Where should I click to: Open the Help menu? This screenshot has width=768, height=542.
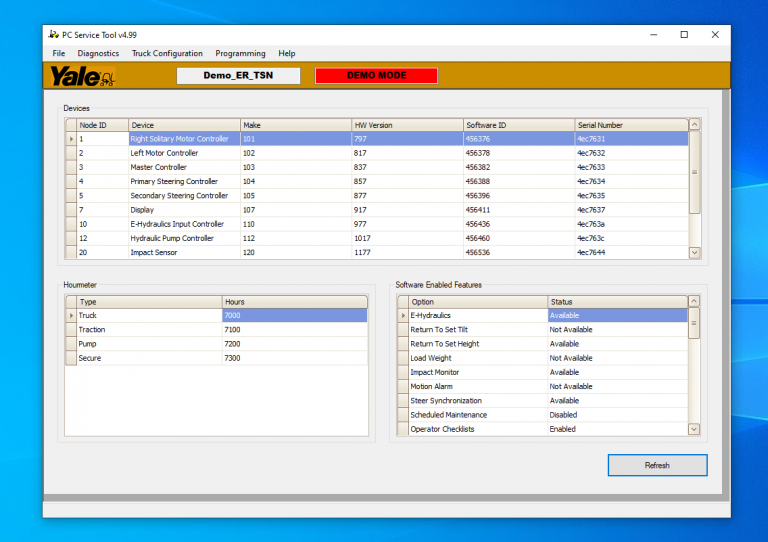tap(287, 53)
